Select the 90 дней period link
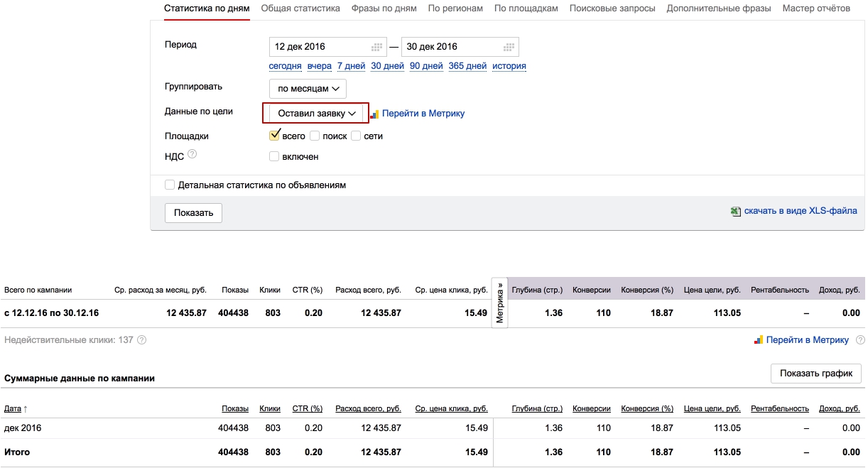 [x=426, y=66]
